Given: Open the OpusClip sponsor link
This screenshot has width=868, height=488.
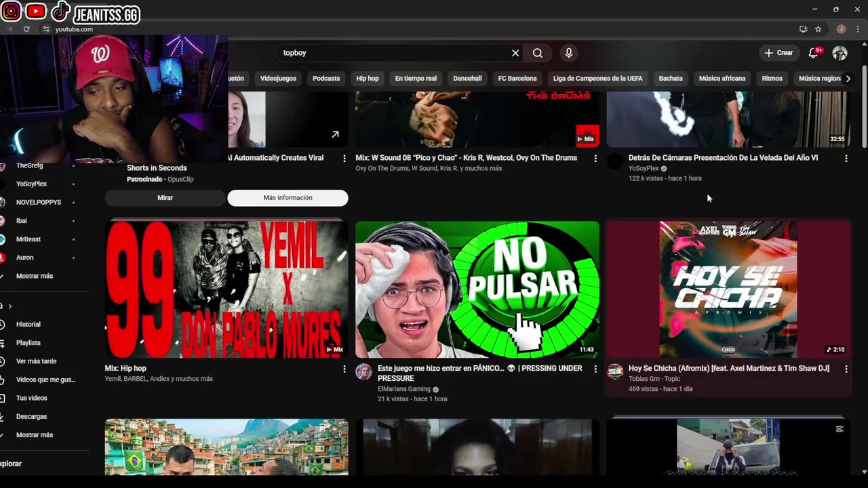Looking at the screenshot, I should [180, 179].
